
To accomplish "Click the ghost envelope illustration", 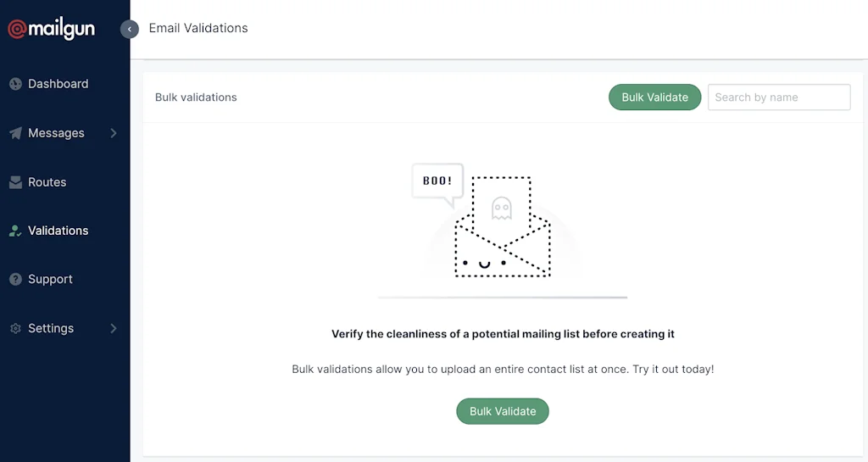I will tap(502, 226).
